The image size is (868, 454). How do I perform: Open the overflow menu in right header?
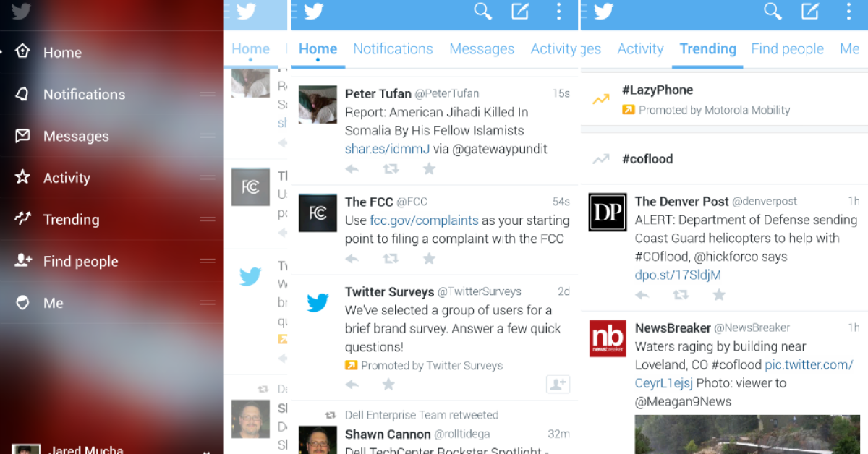pyautogui.click(x=849, y=12)
